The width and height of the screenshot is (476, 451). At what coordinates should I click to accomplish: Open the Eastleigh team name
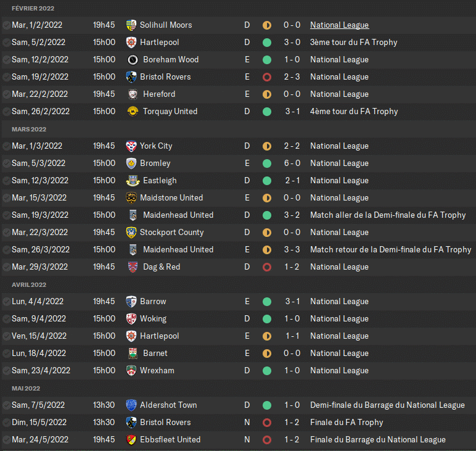pos(158,181)
